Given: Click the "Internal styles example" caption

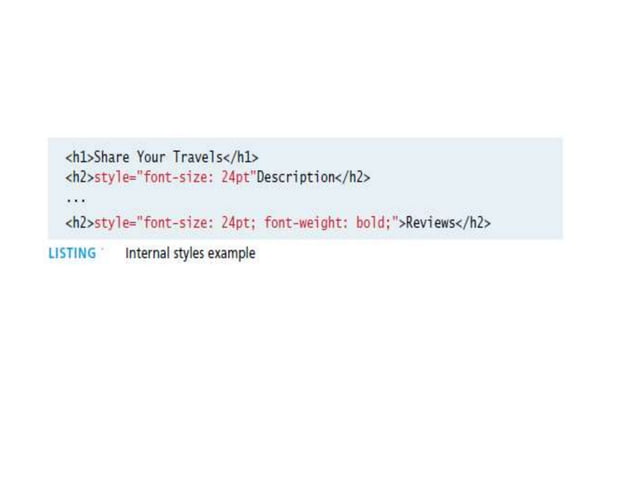Looking at the screenshot, I should 190,253.
